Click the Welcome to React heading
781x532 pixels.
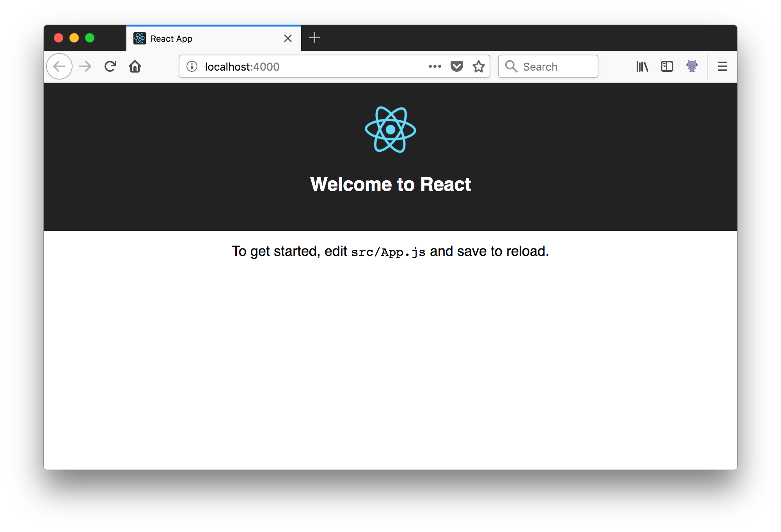pyautogui.click(x=390, y=184)
